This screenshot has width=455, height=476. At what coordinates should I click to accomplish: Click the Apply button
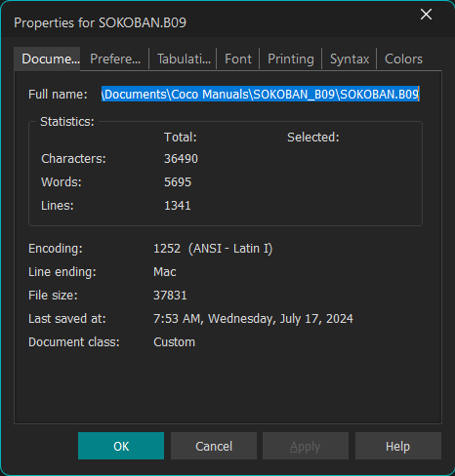coord(306,446)
